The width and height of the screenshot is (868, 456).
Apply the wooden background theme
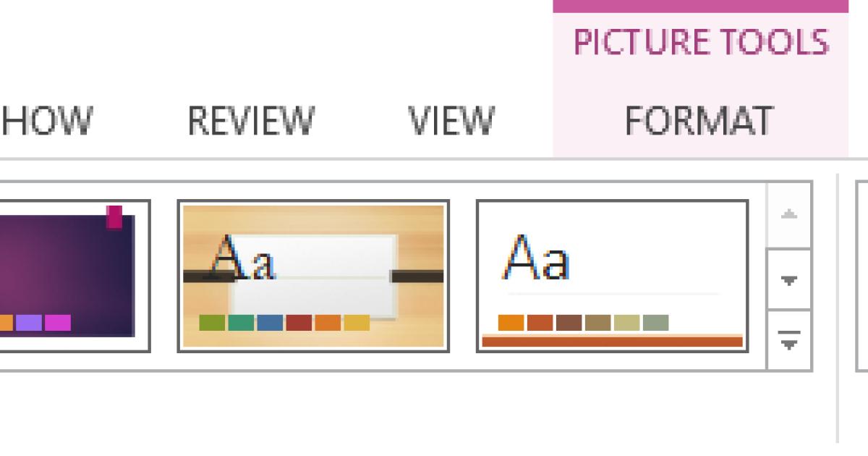click(315, 276)
